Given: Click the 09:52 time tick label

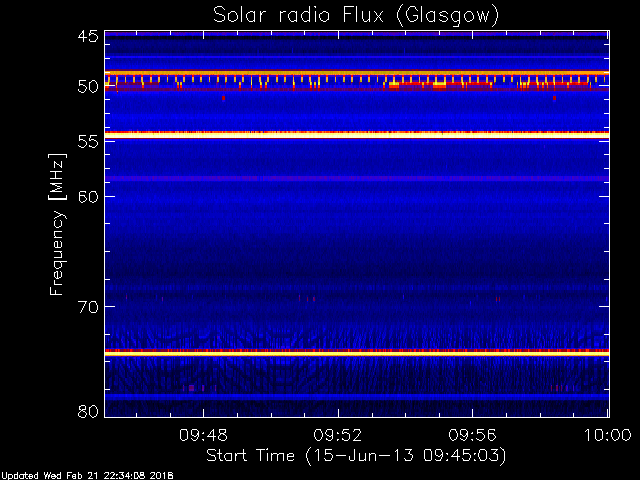Looking at the screenshot, I should 338,435.
